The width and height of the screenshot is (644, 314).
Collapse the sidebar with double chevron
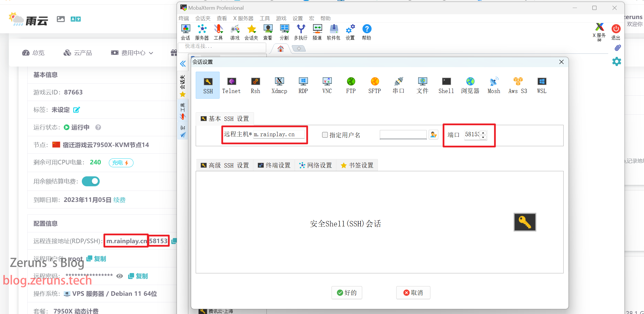[183, 63]
